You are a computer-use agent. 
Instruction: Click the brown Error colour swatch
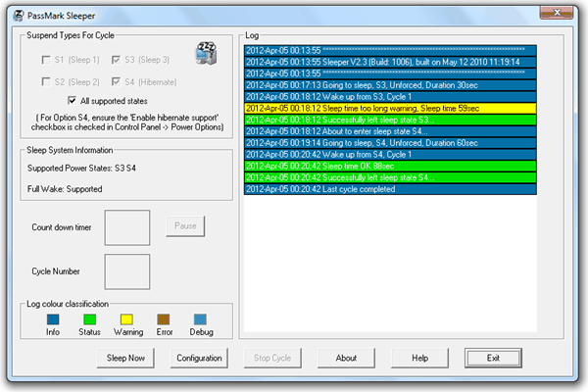click(x=163, y=319)
